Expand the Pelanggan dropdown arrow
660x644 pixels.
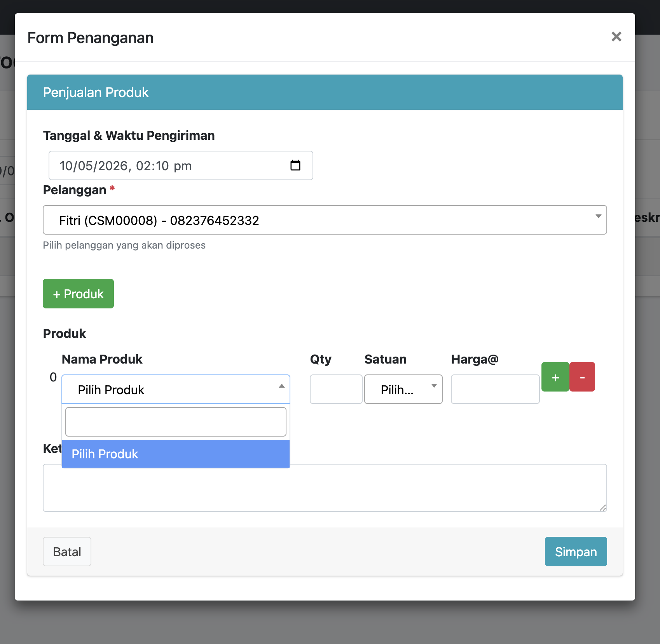click(598, 216)
